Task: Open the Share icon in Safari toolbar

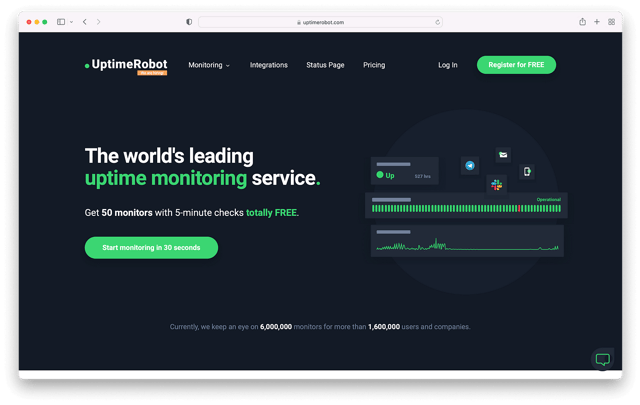Action: point(582,22)
